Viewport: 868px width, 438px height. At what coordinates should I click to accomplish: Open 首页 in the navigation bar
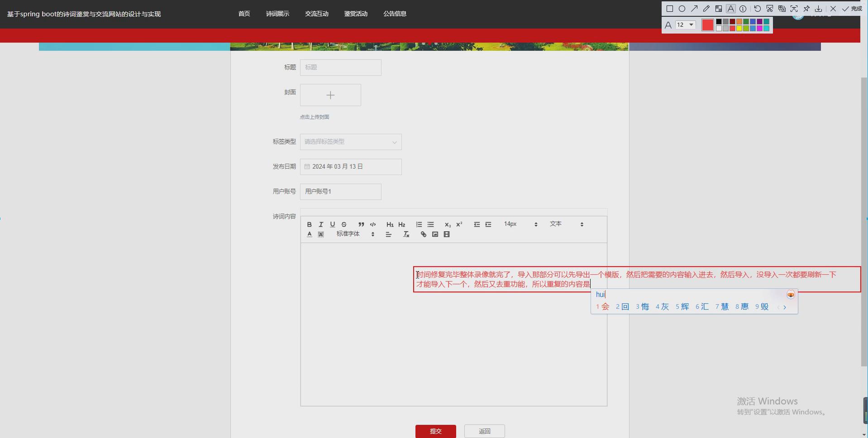[x=244, y=14]
